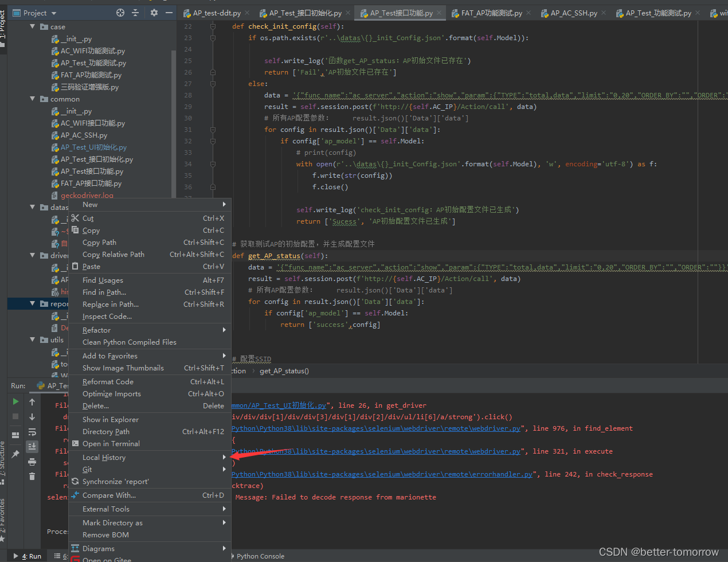Open the 7: Structure side tab
The height and width of the screenshot is (562, 728).
[3, 463]
